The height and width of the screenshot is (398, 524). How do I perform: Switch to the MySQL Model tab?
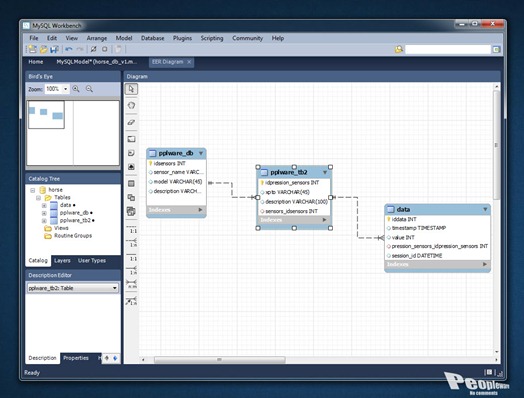[97, 62]
